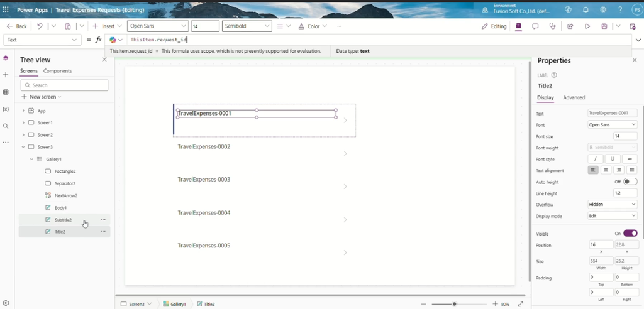The image size is (644, 309).
Task: Switch to the Advanced properties tab
Action: coord(574,98)
